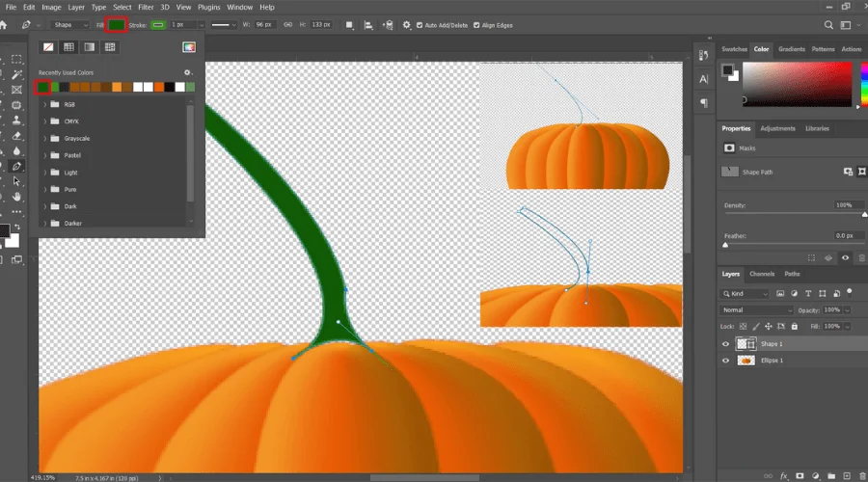Viewport: 868px width, 482px height.
Task: Choose the Solid Color fill type
Action: [x=68, y=47]
